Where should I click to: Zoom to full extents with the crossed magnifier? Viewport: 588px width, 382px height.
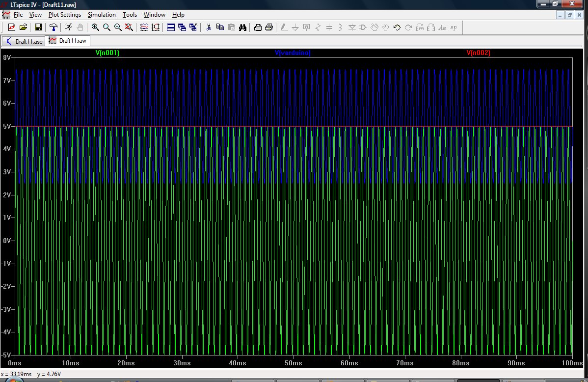(x=129, y=27)
